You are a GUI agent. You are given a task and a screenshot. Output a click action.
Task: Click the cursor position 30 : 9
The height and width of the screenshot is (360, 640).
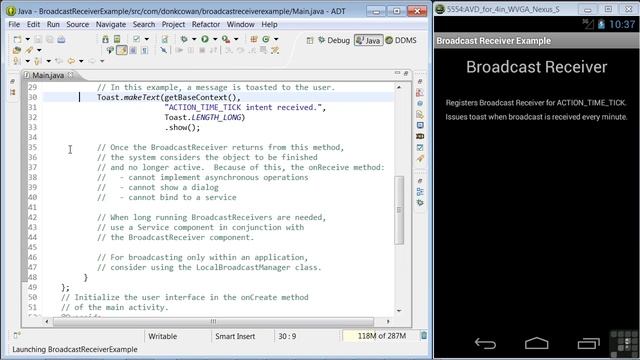(287, 336)
